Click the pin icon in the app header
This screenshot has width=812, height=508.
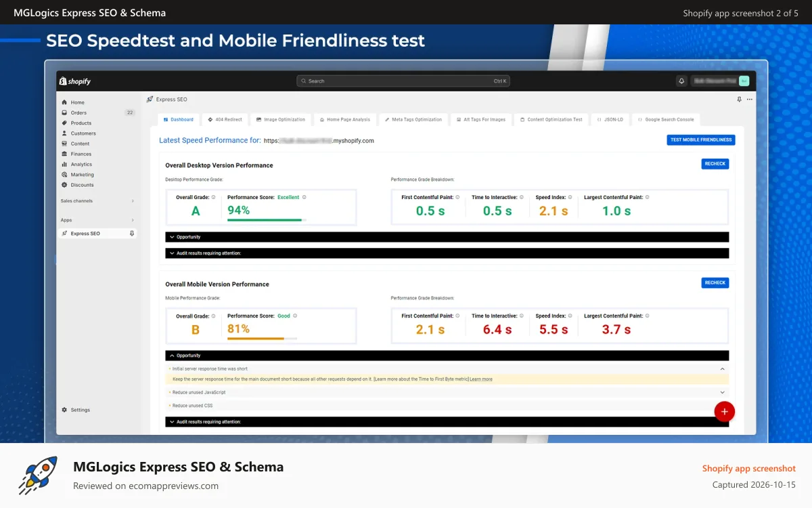point(739,99)
